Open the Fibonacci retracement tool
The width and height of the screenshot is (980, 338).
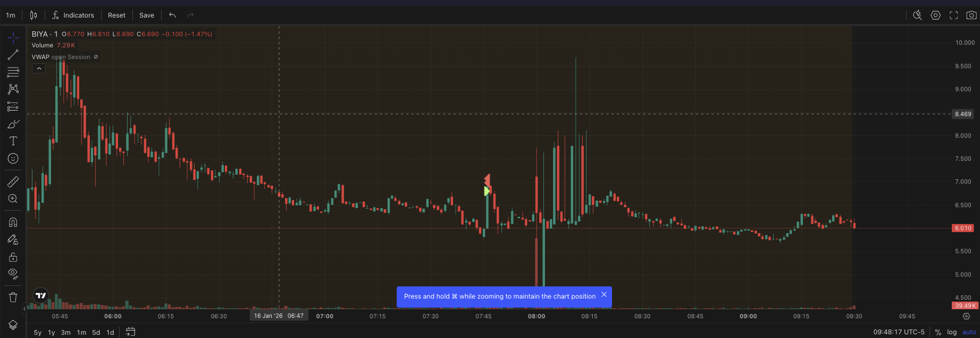click(13, 72)
